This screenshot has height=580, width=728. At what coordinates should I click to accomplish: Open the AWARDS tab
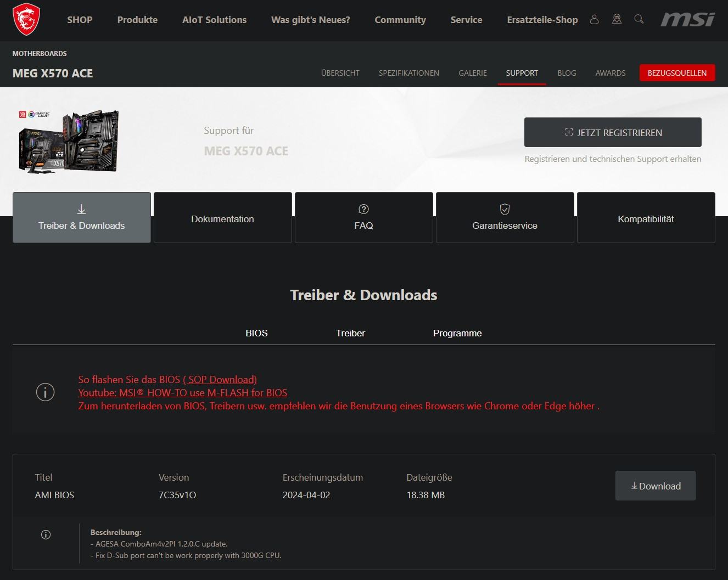tap(611, 73)
